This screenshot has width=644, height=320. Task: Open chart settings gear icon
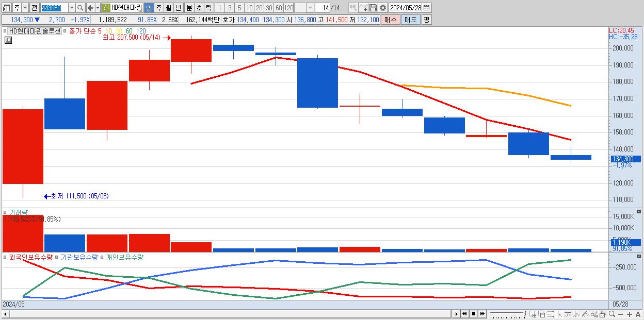[382, 8]
